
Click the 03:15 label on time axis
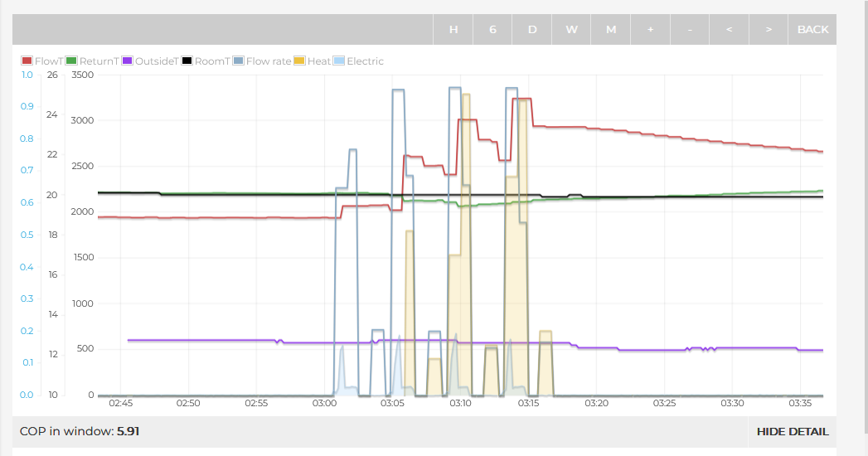tap(528, 404)
